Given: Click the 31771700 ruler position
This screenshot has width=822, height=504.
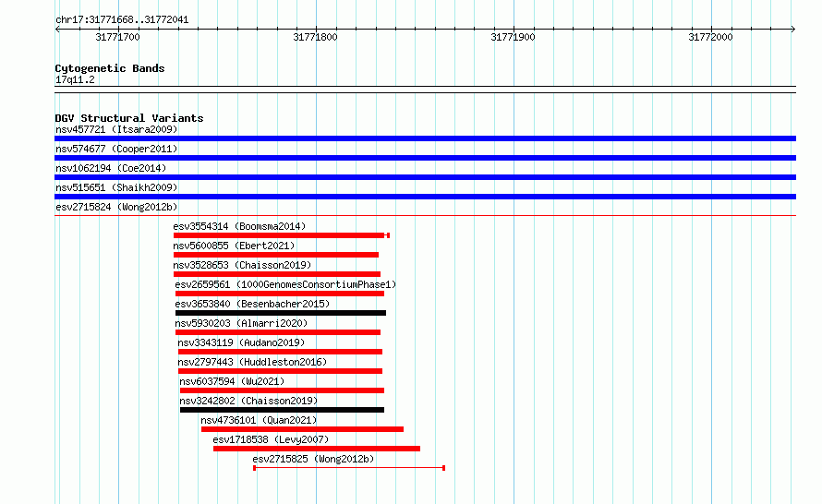Looking at the screenshot, I should 118,37.
